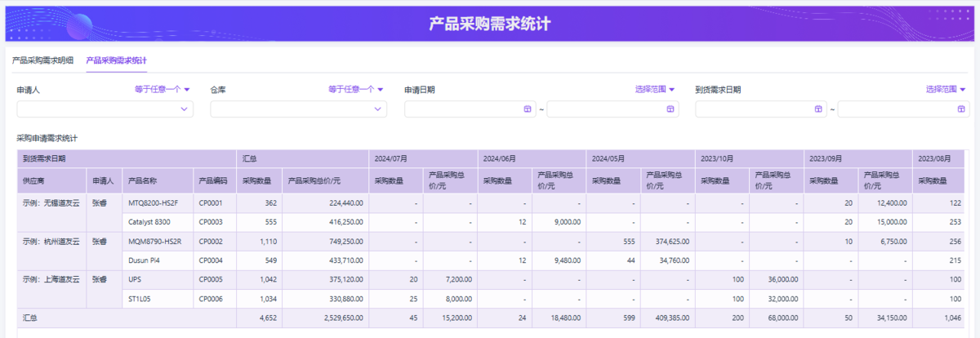The image size is (980, 338).
Task: Open calendar icon in 申请日期 end field
Action: (x=669, y=109)
